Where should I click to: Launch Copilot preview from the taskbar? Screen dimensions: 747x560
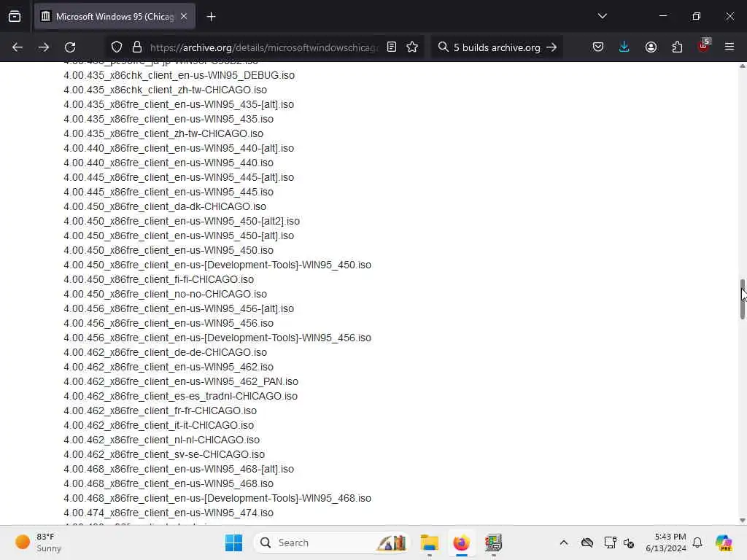[724, 542]
